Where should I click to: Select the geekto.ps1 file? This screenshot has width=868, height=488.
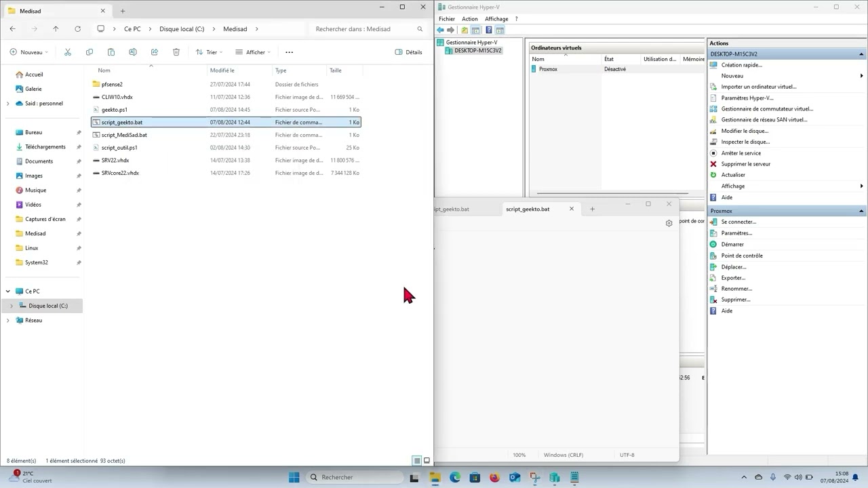point(226,110)
